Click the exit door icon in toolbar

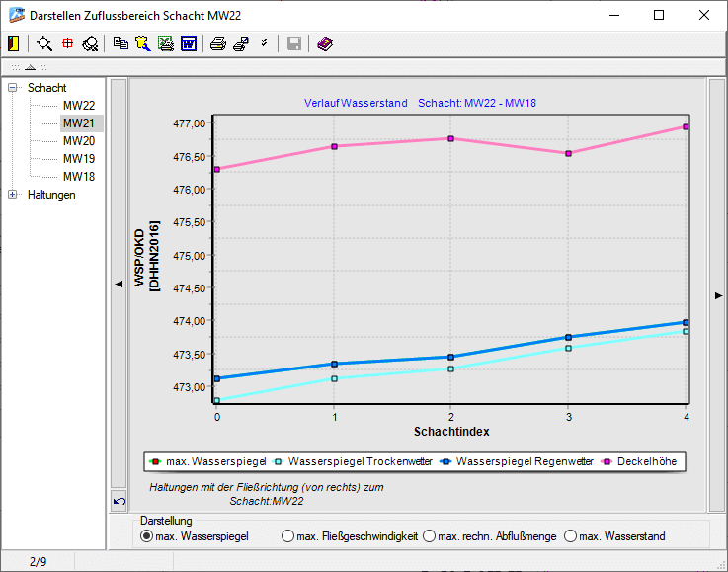(x=14, y=43)
